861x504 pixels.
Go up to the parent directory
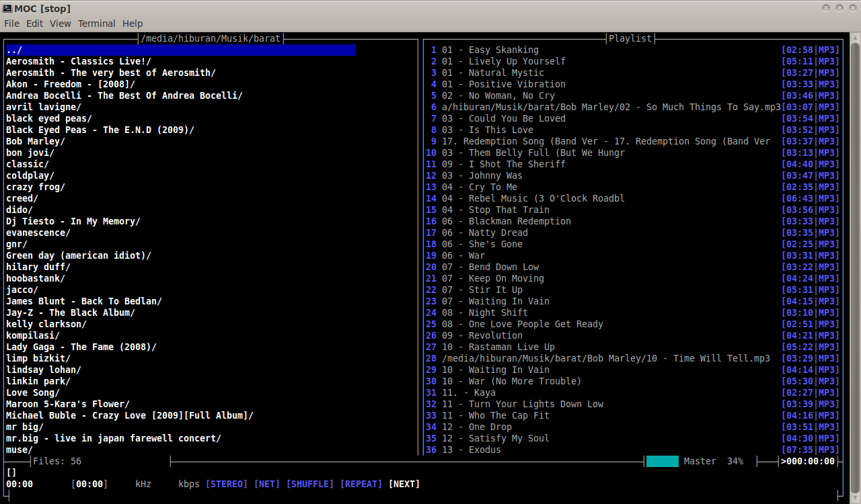point(13,49)
